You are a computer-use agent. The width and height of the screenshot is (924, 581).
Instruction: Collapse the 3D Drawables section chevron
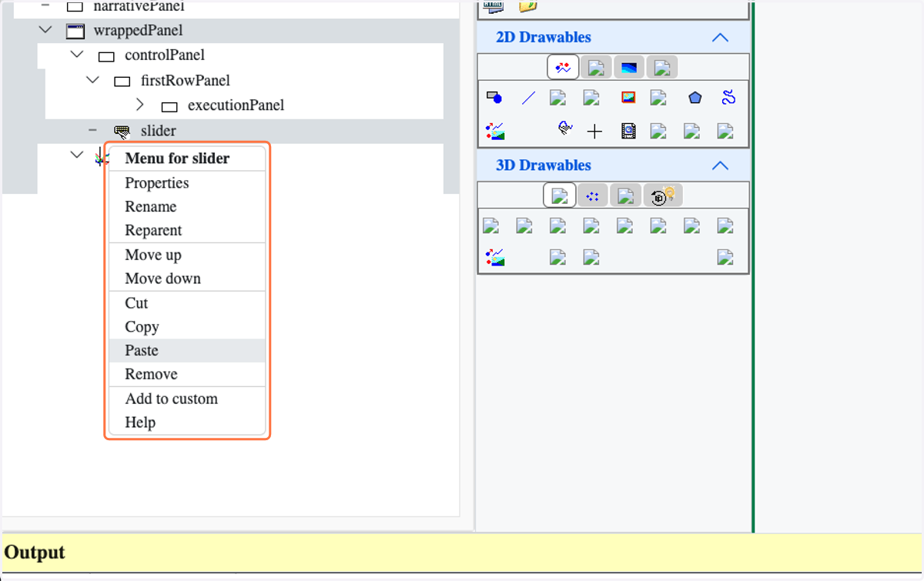pos(720,165)
